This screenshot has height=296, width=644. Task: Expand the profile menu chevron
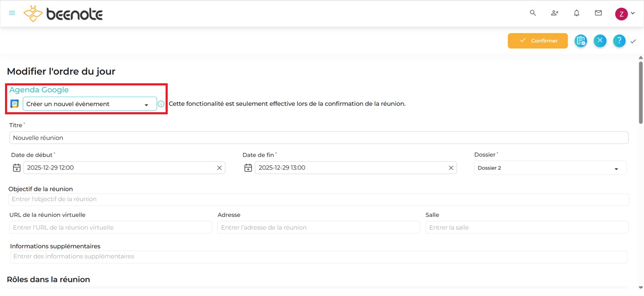(x=634, y=13)
